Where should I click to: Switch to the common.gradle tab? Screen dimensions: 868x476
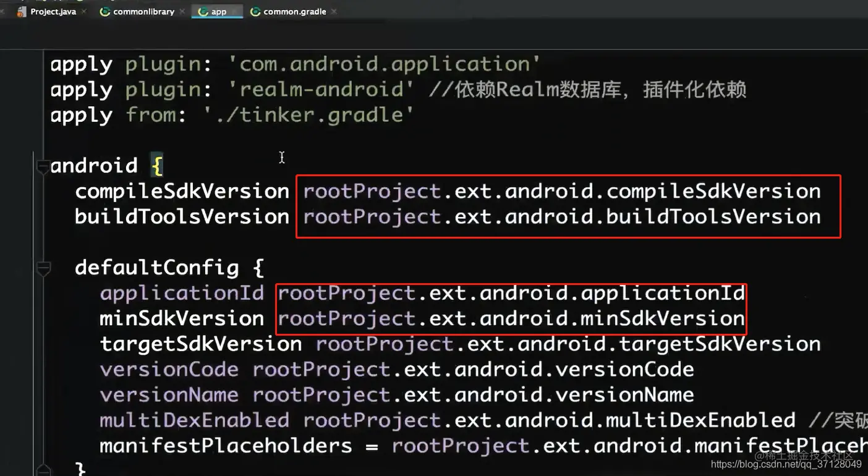click(x=295, y=12)
